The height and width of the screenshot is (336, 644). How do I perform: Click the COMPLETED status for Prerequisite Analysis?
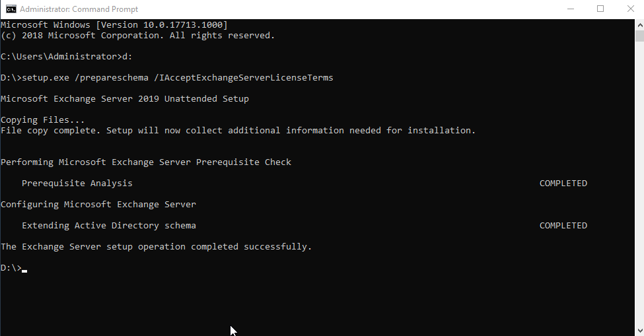pyautogui.click(x=563, y=184)
